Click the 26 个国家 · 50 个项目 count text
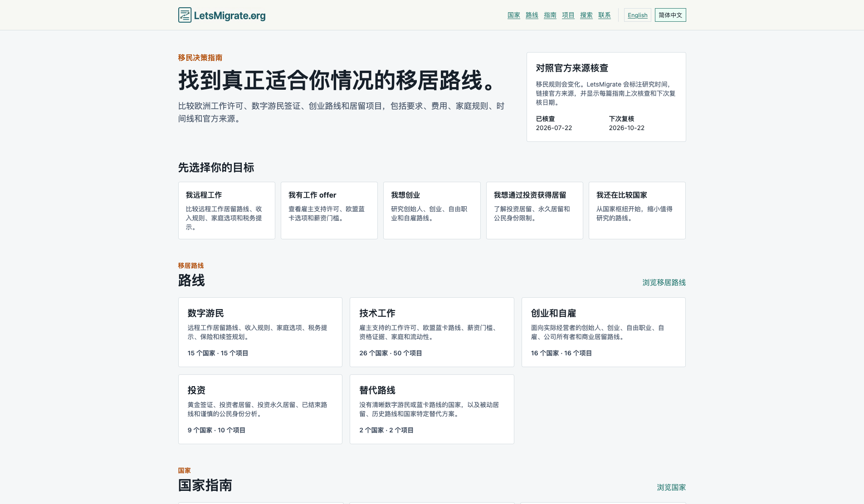 click(391, 353)
